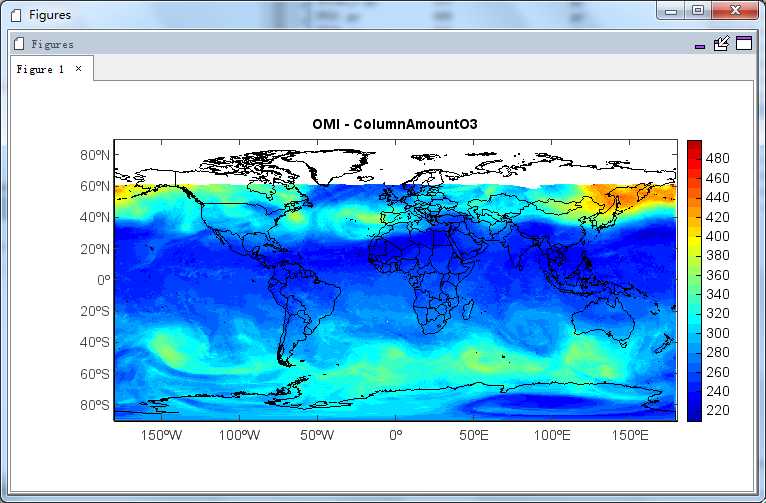Click the 50°E longitude axis label
This screenshot has width=766, height=503.
click(x=474, y=435)
